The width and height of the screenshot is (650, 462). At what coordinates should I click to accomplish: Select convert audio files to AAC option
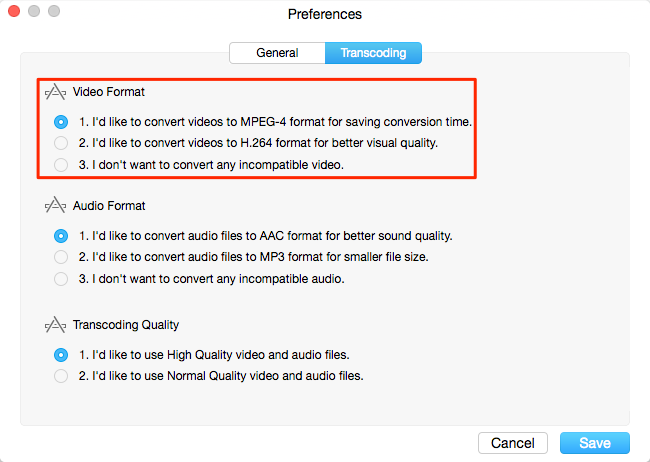(x=61, y=236)
